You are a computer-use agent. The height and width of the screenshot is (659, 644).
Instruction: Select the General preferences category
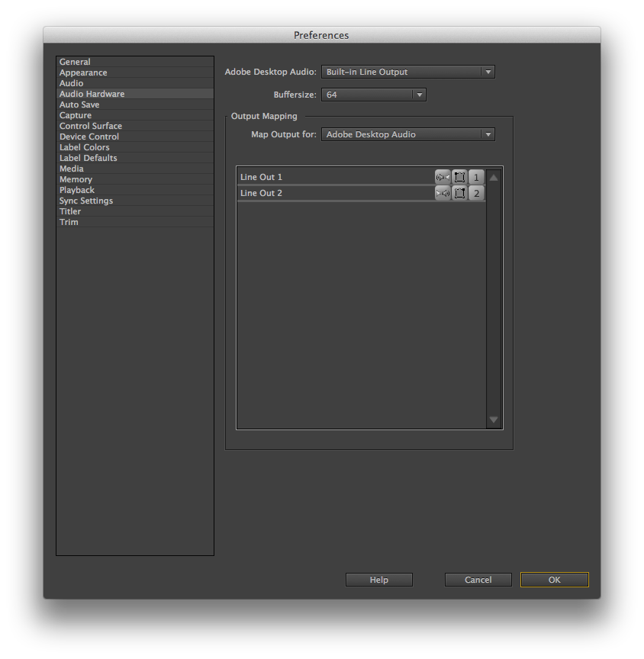click(135, 62)
